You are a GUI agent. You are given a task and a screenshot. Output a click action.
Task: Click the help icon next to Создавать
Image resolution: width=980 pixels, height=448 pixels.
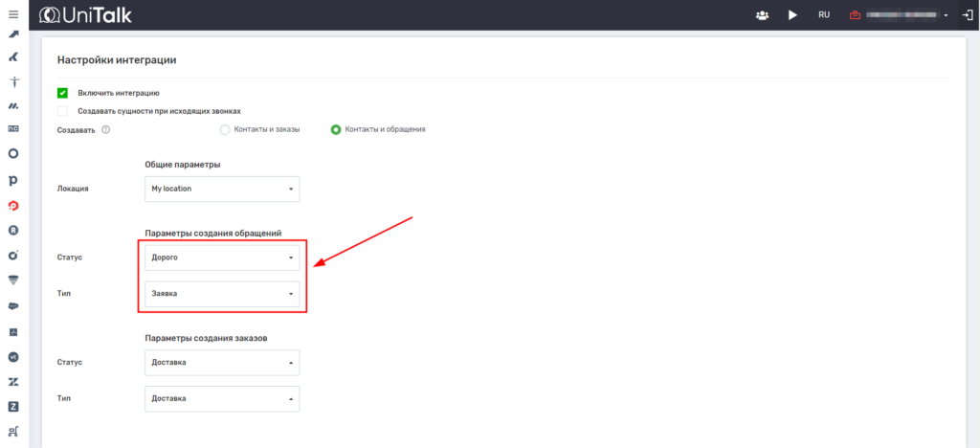pos(105,129)
